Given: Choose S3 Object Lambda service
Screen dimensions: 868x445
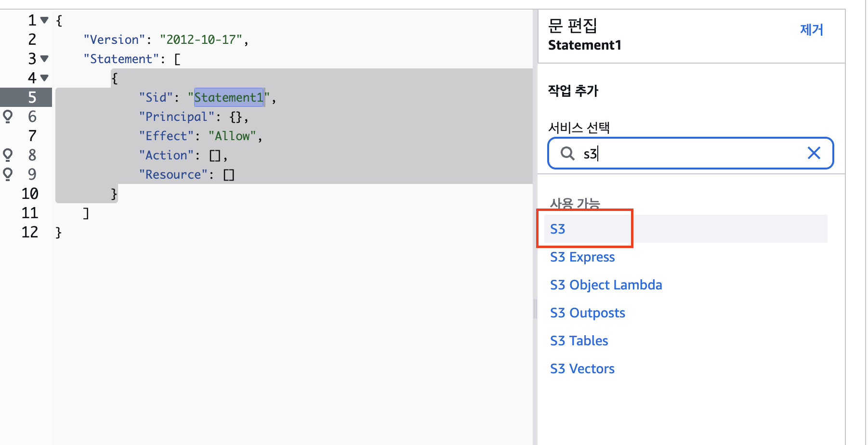Looking at the screenshot, I should (606, 285).
